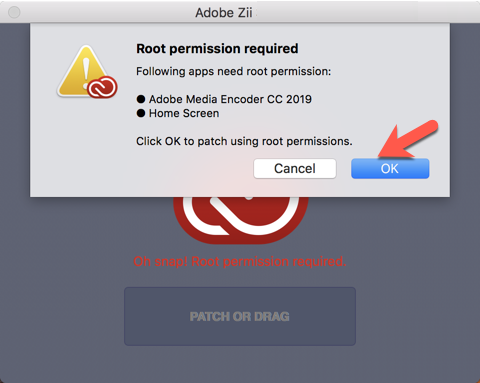Viewport: 480px width, 383px height.
Task: Click OK to approve root permission
Action: pyautogui.click(x=390, y=169)
